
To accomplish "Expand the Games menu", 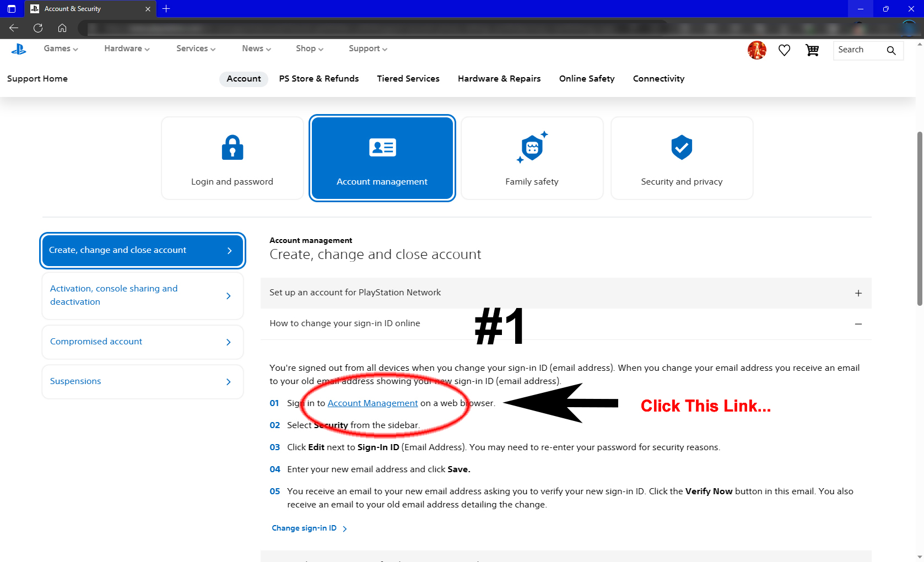I will (x=61, y=48).
